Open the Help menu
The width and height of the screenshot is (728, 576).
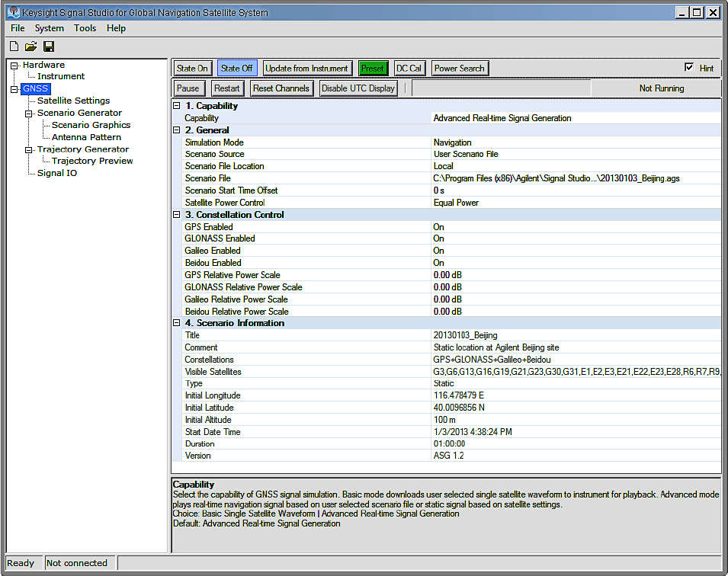[x=116, y=28]
